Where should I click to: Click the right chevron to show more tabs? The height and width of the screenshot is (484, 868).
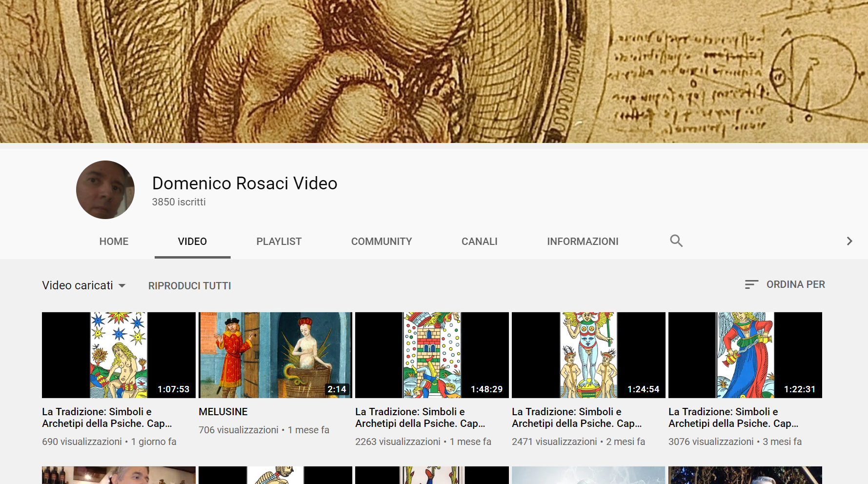849,241
